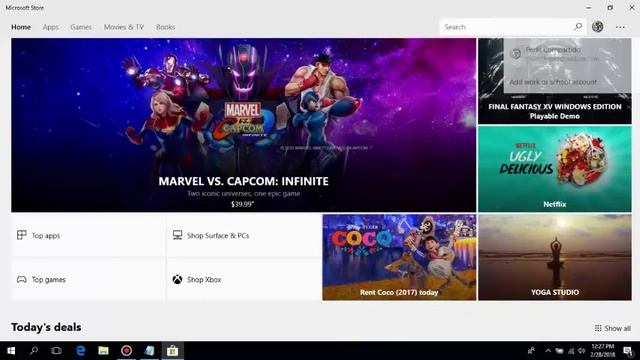Viewport: 640px width, 360px height.
Task: Open taskbar search magnifier
Action: point(34,351)
